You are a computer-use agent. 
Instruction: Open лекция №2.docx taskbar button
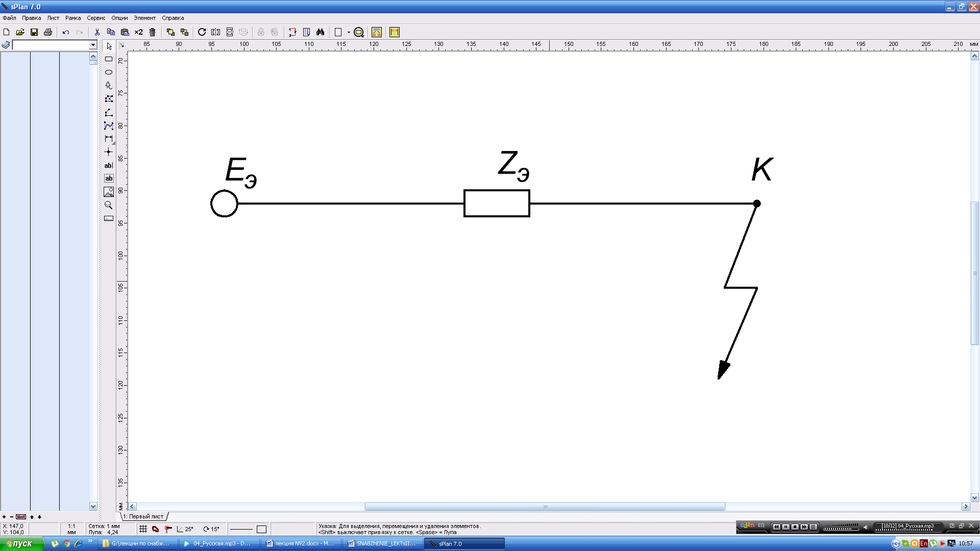[x=300, y=544]
